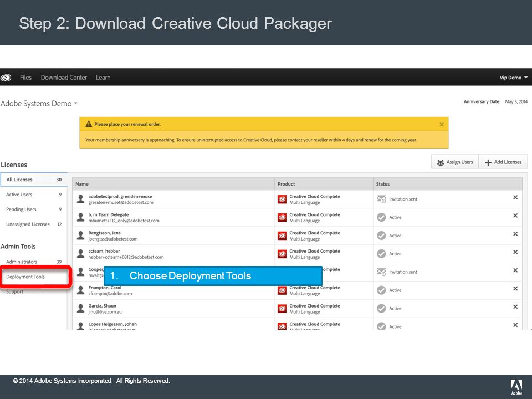Open Administrators under Admin Tools
The width and height of the screenshot is (532, 399).
[34, 262]
